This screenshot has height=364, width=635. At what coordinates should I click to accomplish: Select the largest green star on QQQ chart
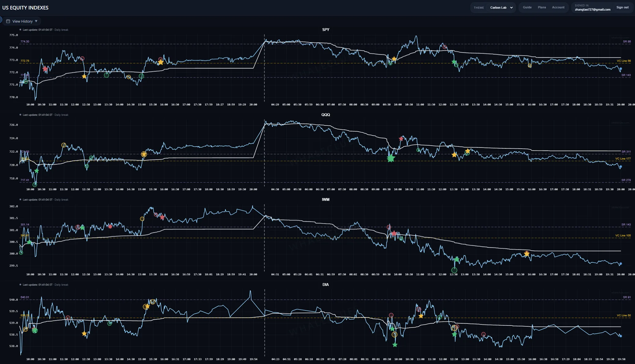[x=391, y=158]
